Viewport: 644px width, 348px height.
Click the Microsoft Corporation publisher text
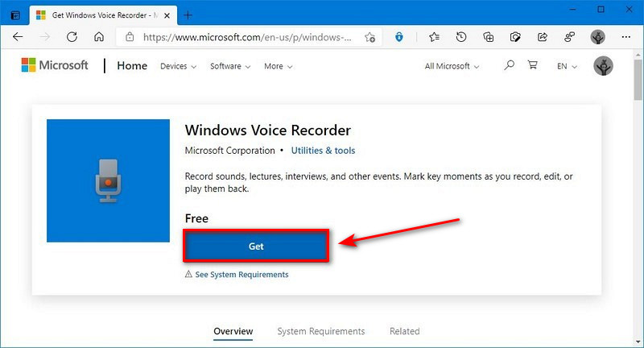pyautogui.click(x=229, y=151)
